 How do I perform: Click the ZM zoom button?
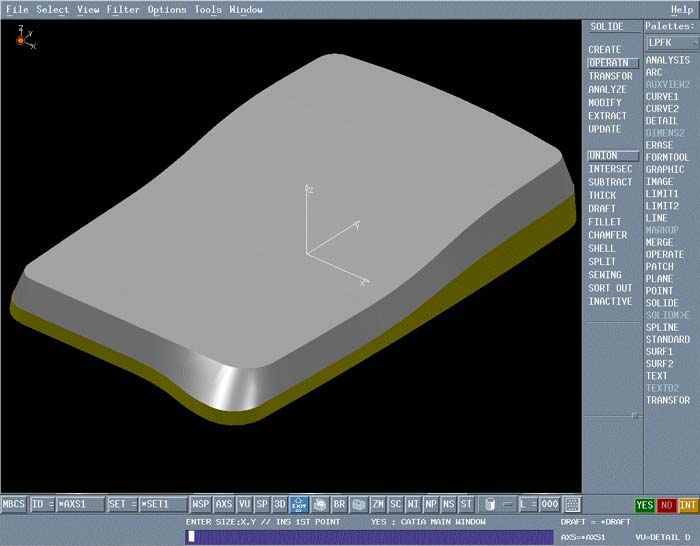tap(378, 504)
